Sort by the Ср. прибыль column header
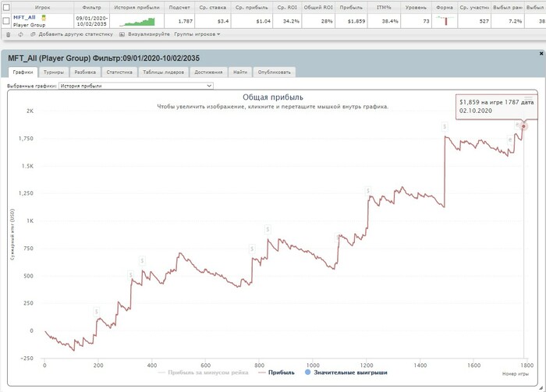 (251, 7)
